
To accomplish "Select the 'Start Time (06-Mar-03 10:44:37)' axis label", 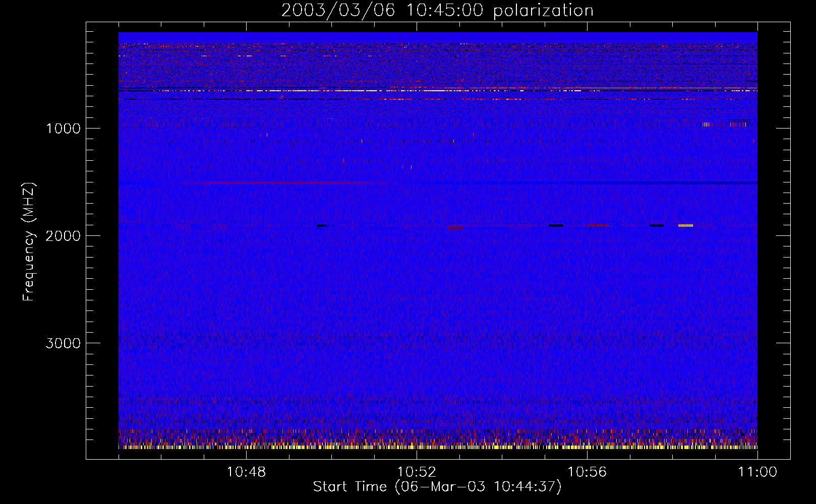I will 437,487.
